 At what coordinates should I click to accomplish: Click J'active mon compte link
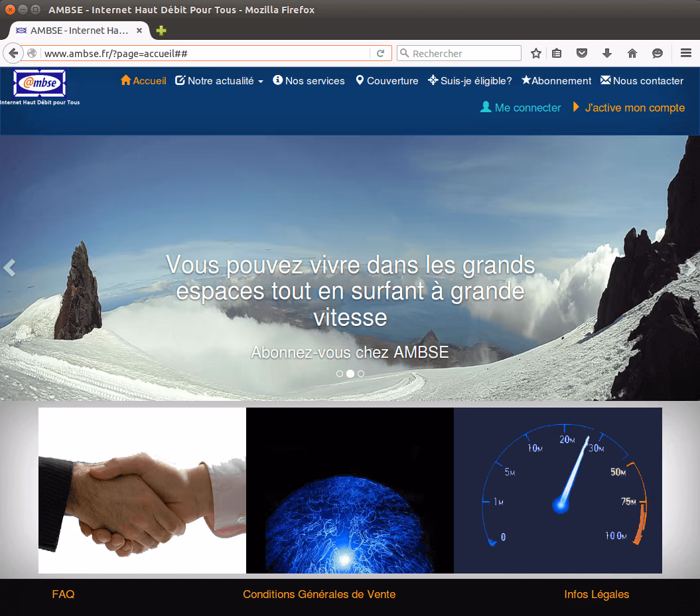(x=629, y=108)
